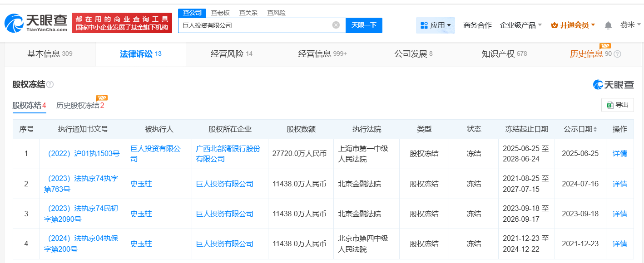Open the notification bell
The width and height of the screenshot is (644, 263).
coord(608,25)
